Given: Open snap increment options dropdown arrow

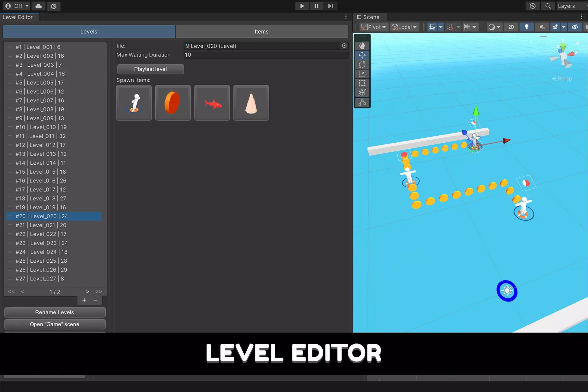Looking at the screenshot, I should pos(474,27).
